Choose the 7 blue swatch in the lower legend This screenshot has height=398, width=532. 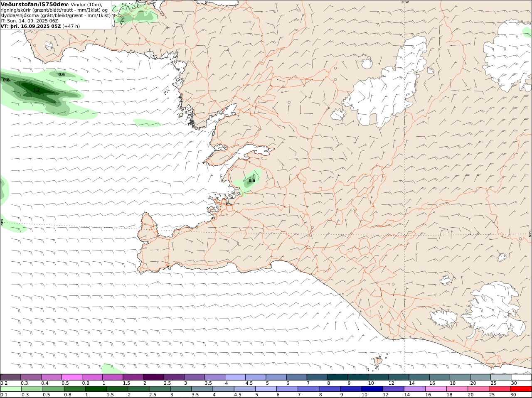pyautogui.click(x=308, y=389)
